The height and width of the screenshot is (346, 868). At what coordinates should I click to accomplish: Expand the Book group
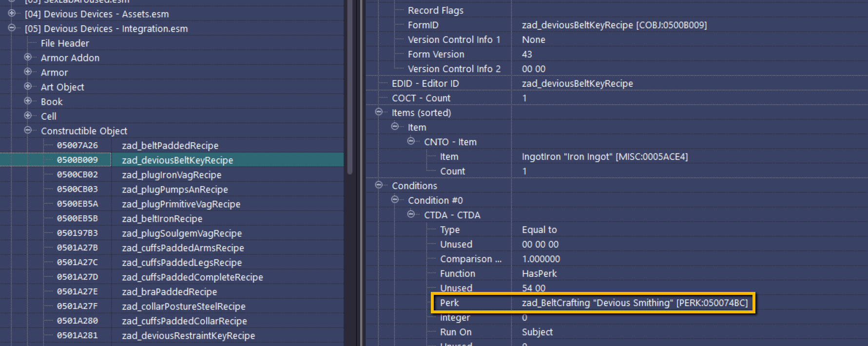[x=28, y=101]
